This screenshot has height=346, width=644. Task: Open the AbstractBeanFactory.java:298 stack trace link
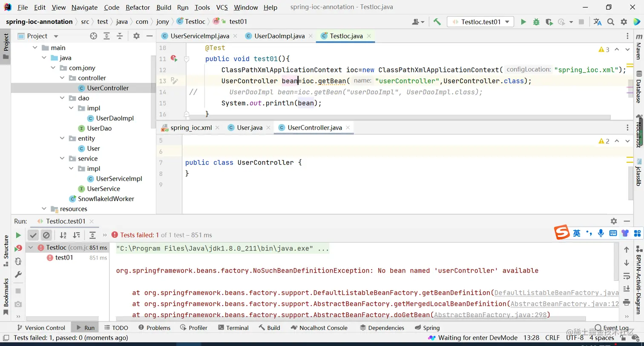[490, 315]
